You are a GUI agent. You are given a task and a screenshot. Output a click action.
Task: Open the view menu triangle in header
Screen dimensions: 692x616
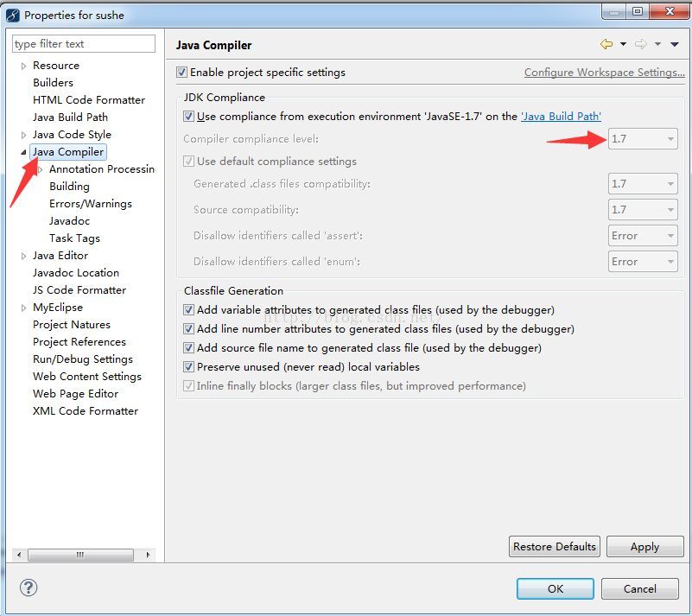pyautogui.click(x=675, y=44)
